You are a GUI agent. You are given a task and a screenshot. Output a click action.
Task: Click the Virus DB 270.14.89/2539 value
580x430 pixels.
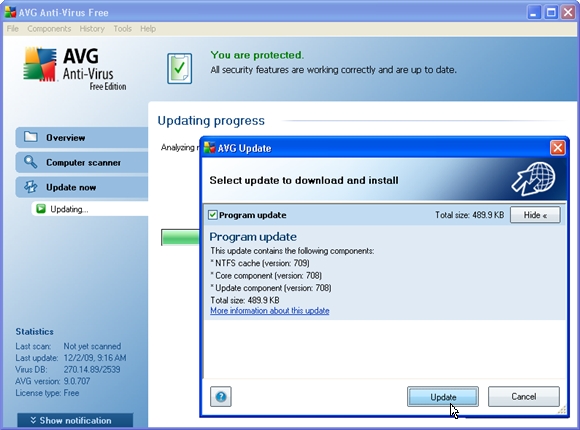(x=92, y=369)
